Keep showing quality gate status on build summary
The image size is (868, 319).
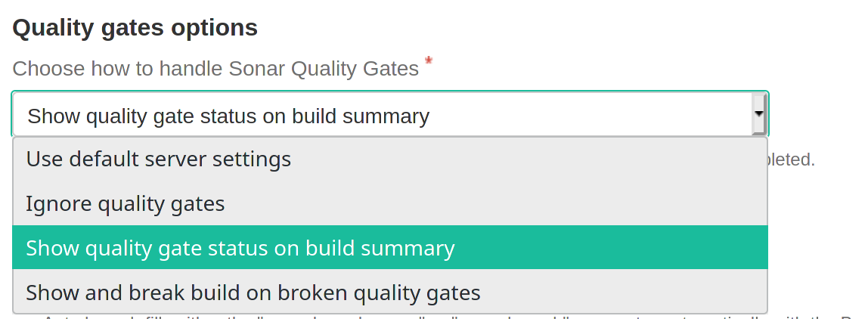click(x=240, y=248)
